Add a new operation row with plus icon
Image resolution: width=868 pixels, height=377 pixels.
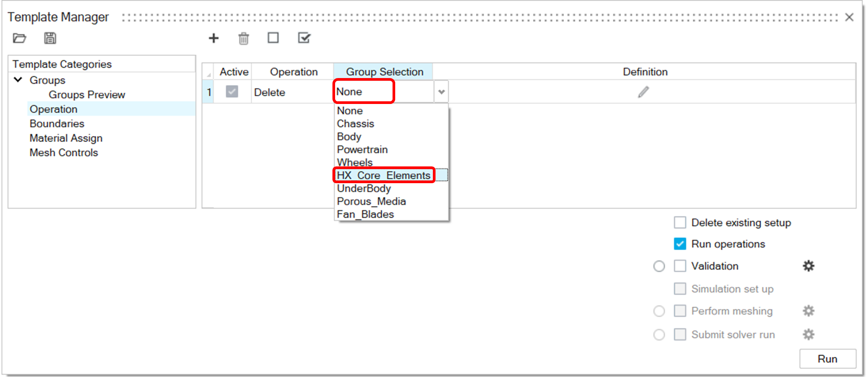(214, 38)
